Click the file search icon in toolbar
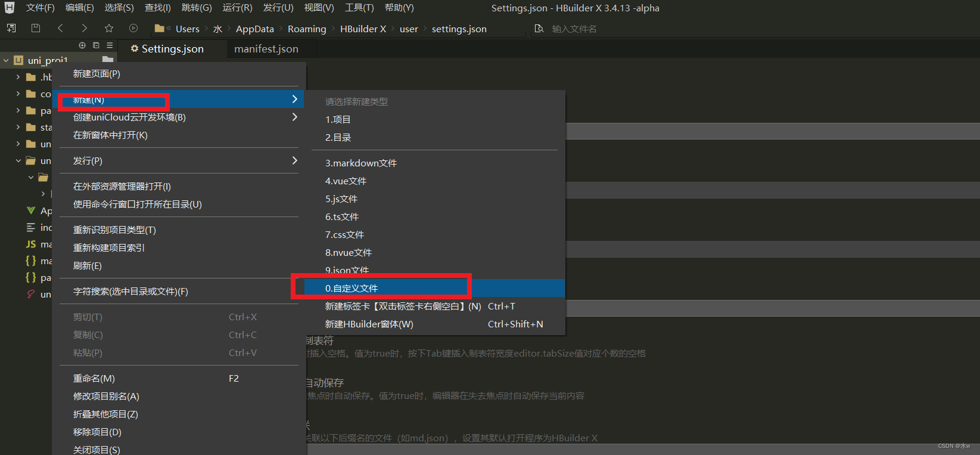Image resolution: width=980 pixels, height=455 pixels. point(539,29)
